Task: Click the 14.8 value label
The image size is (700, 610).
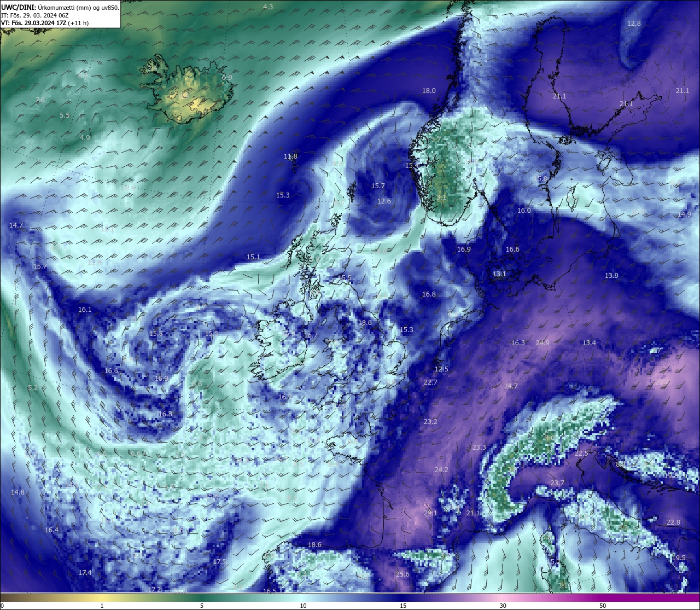Action: click(17, 492)
